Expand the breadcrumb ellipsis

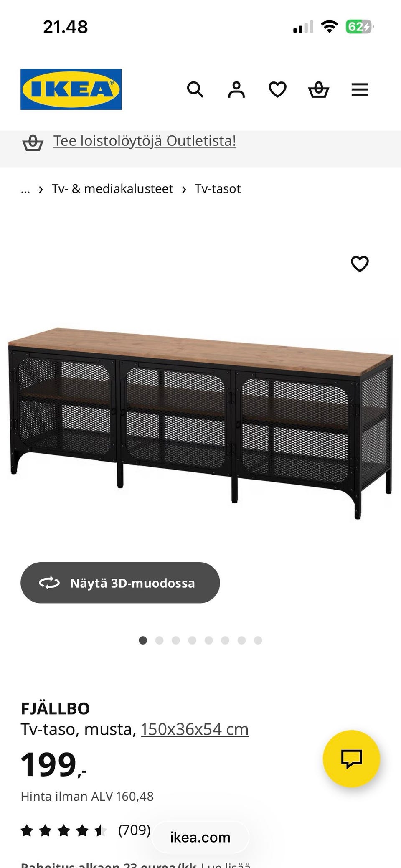tap(25, 189)
